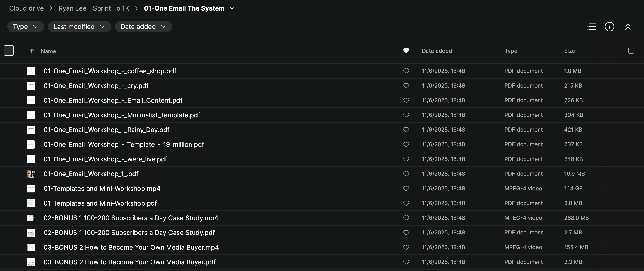Favorite 01-One_Email_Workshop_1_.pdf with heart
644x271 pixels.
(406, 174)
